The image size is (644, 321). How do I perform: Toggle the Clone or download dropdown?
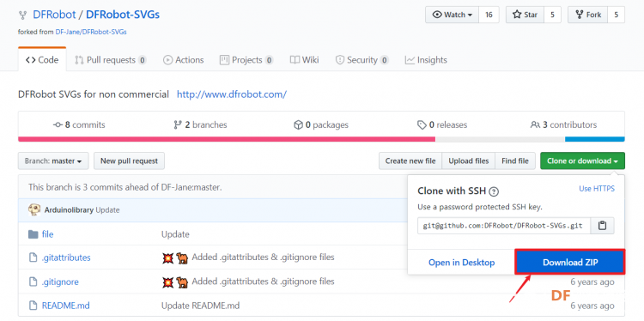582,160
